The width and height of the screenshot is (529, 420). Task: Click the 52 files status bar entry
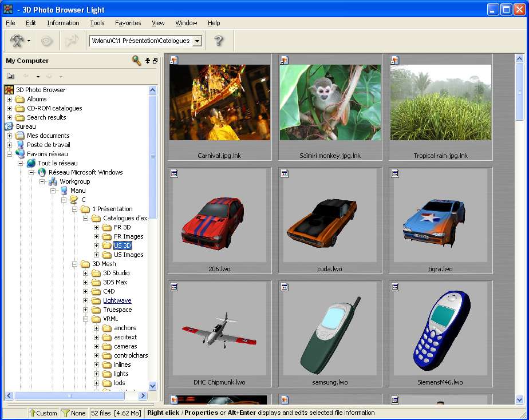[116, 413]
